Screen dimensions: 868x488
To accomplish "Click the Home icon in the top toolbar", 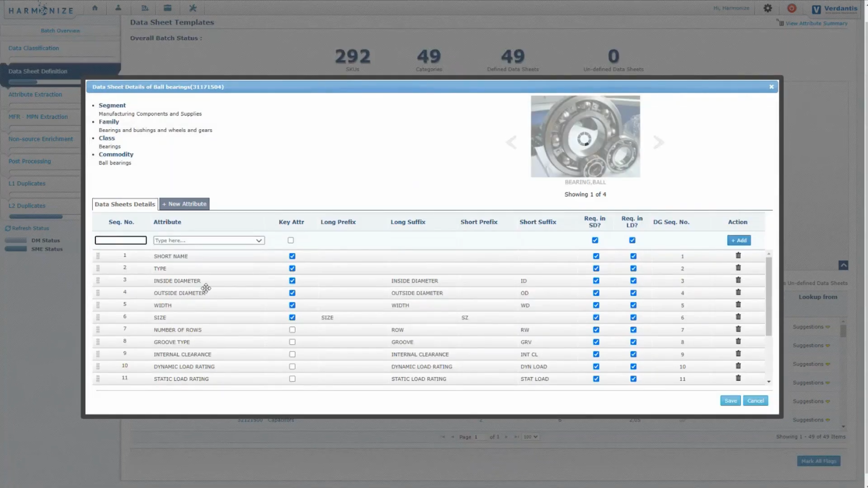I will point(94,8).
